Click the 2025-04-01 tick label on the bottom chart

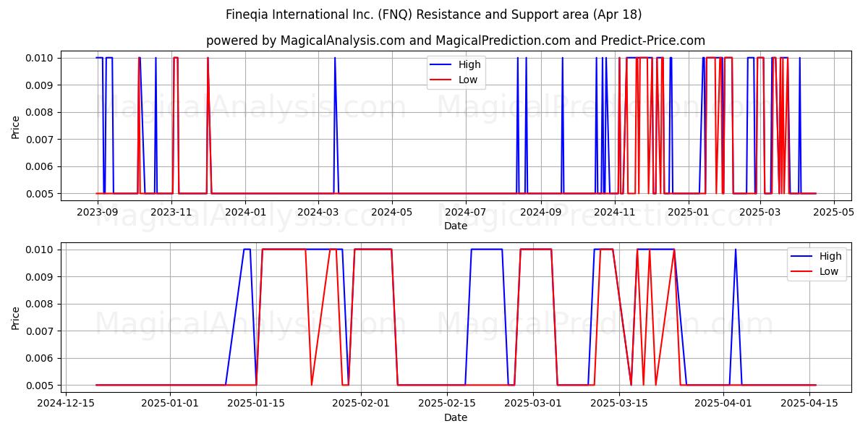pyautogui.click(x=724, y=404)
